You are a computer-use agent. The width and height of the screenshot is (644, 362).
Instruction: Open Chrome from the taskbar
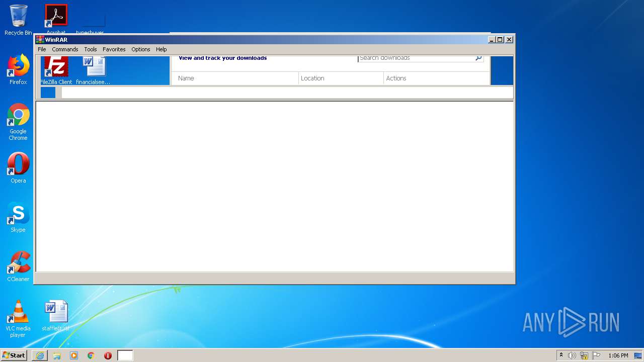point(91,355)
